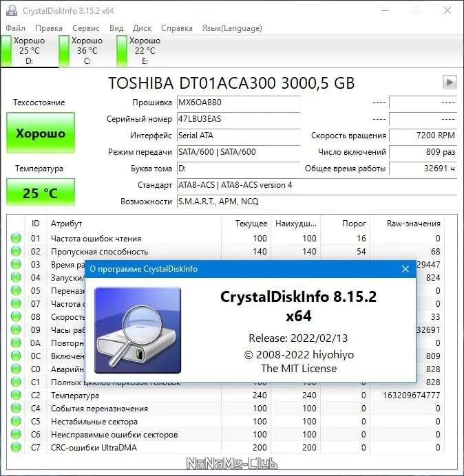This screenshot has width=464, height=476.
Task: Click status circle for attribute C0
Action: pyautogui.click(x=16, y=369)
